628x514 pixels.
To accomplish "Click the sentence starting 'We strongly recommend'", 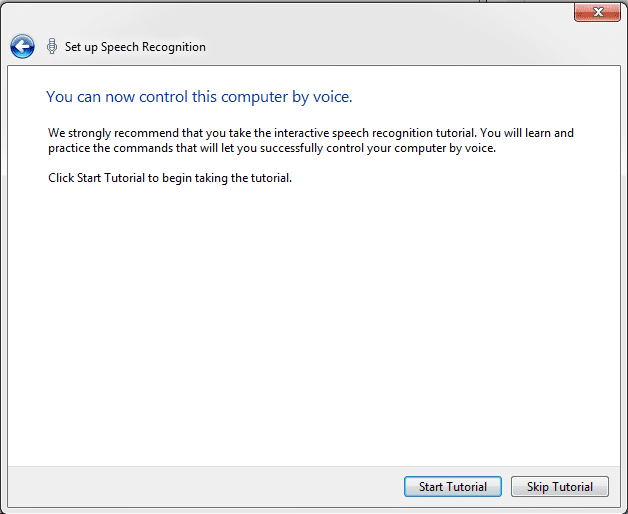I will tap(311, 133).
